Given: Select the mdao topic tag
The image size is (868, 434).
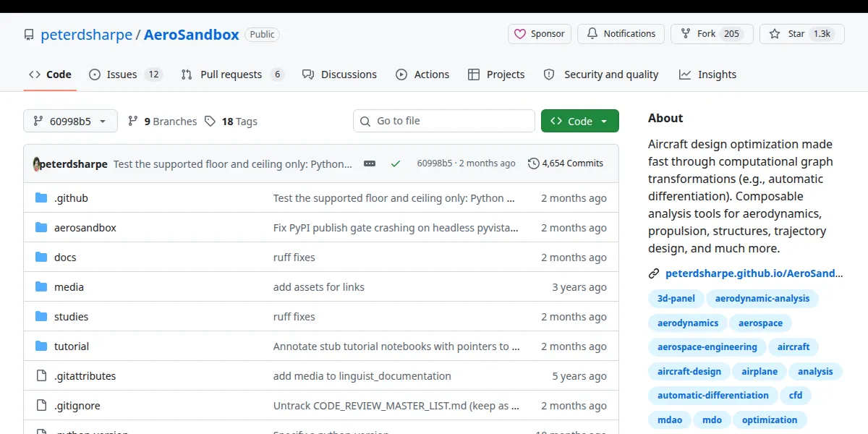Looking at the screenshot, I should [x=670, y=420].
